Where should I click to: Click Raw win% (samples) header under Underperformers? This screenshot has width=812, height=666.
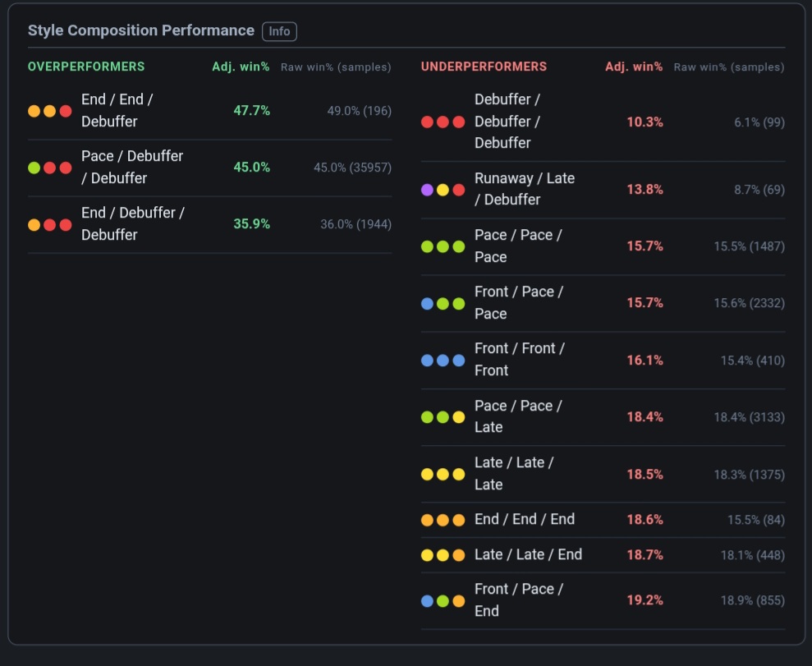[729, 67]
